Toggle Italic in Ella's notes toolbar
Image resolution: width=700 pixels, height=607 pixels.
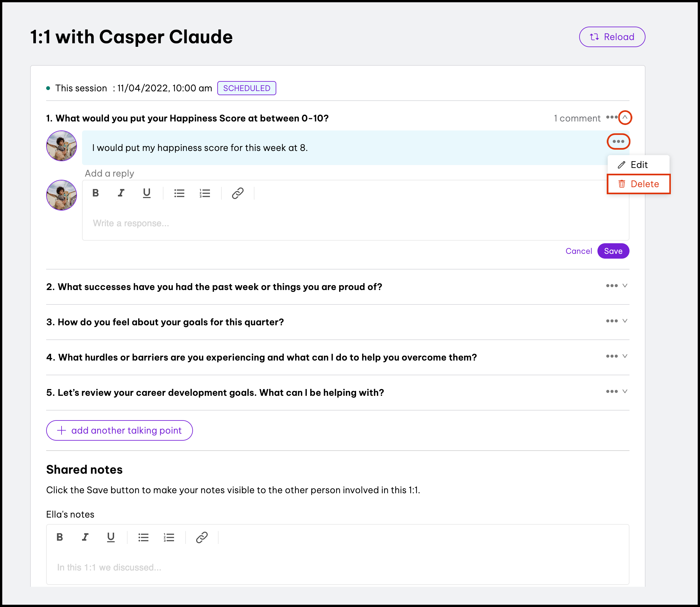[x=85, y=537]
